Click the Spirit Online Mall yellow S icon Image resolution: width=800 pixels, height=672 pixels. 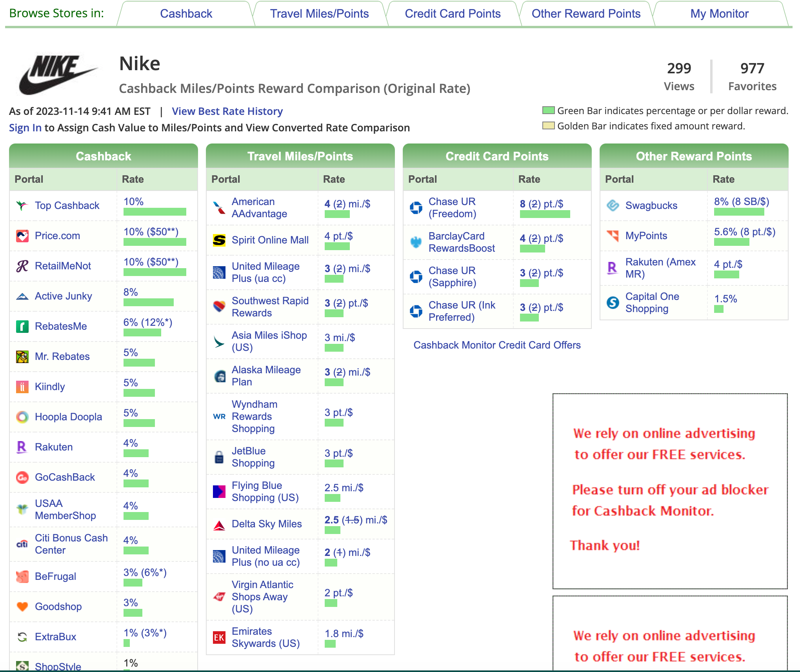219,240
